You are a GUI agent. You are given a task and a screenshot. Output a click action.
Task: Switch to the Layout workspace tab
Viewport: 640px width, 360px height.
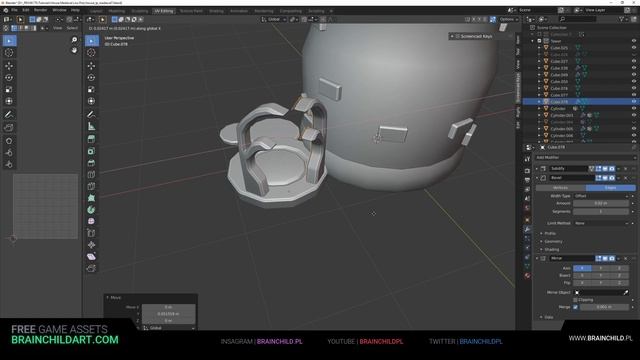(96, 11)
